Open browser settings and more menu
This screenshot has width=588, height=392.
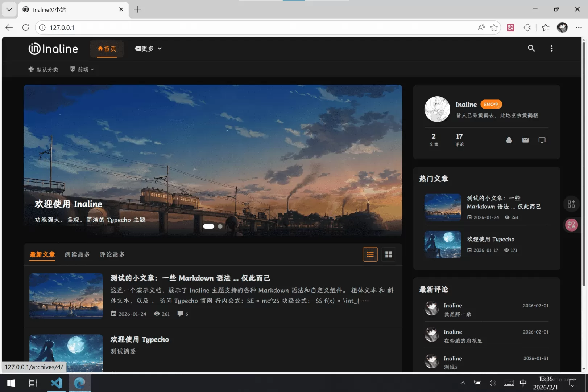[x=579, y=28]
